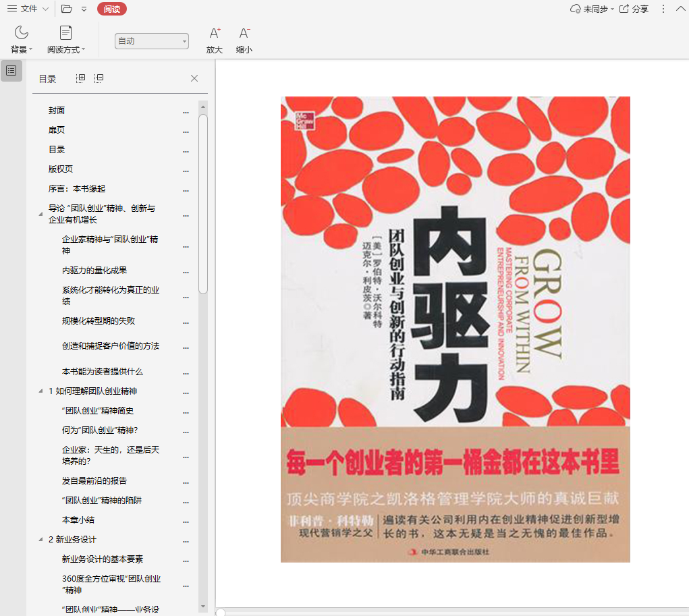Toggle the red 阅读 mode tab

pyautogui.click(x=112, y=9)
